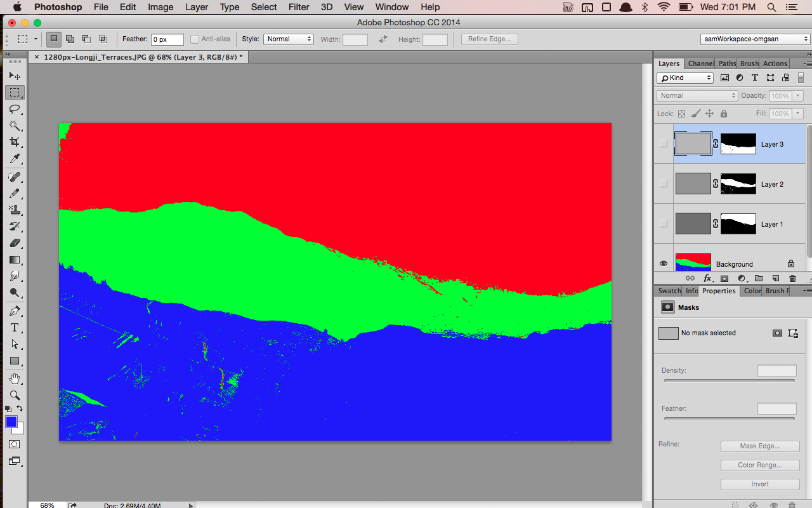Select the Gradient tool
This screenshot has height=508, width=812.
pos(15,260)
